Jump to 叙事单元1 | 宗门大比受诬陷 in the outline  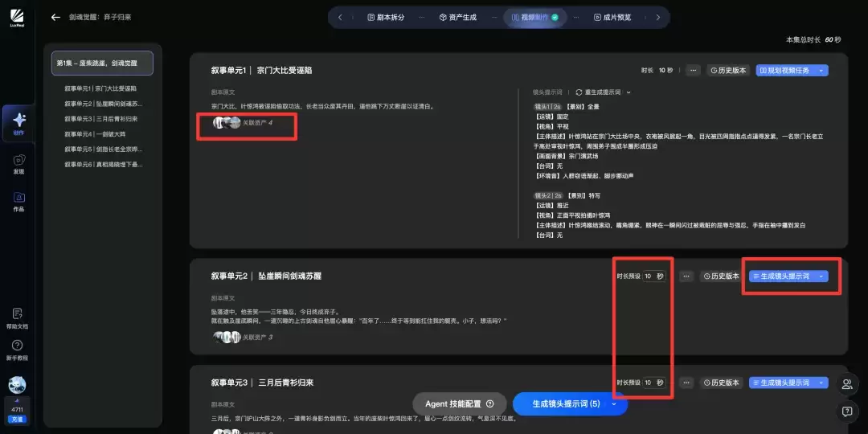tap(100, 88)
